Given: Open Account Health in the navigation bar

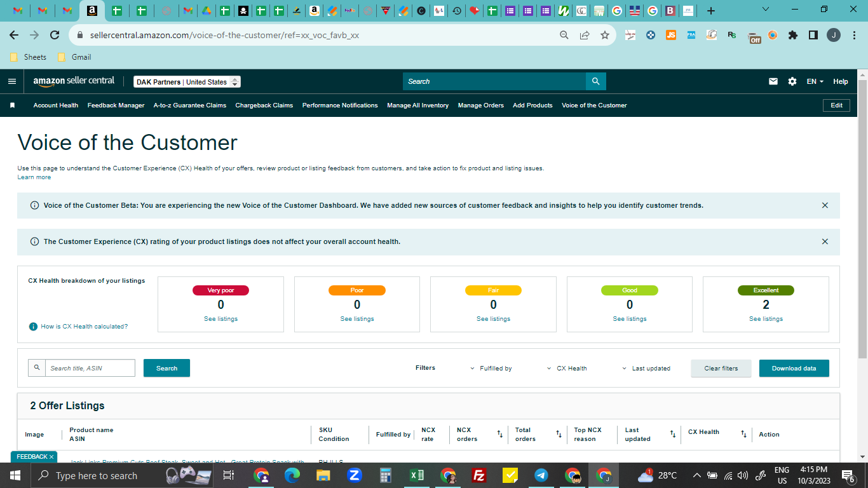Looking at the screenshot, I should (x=56, y=105).
